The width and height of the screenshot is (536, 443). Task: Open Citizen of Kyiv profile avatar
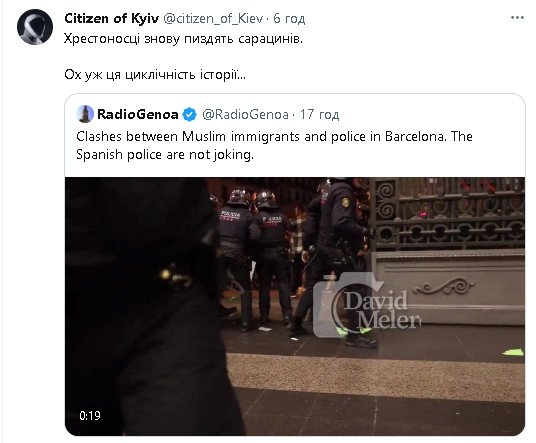point(35,27)
